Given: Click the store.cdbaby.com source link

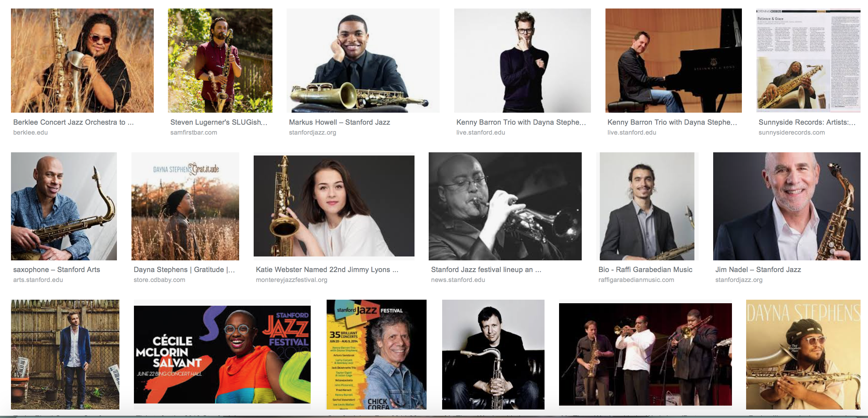Looking at the screenshot, I should (159, 280).
